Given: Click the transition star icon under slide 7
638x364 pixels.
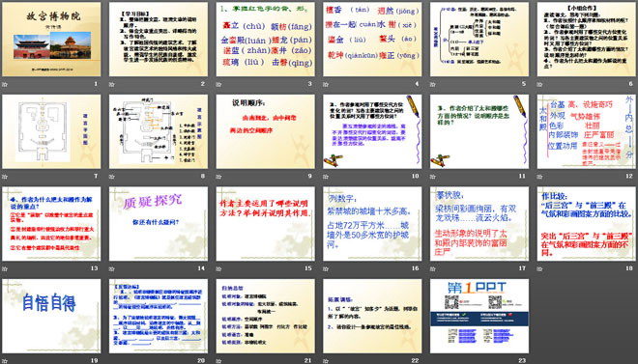Looking at the screenshot, I should click(5, 177).
